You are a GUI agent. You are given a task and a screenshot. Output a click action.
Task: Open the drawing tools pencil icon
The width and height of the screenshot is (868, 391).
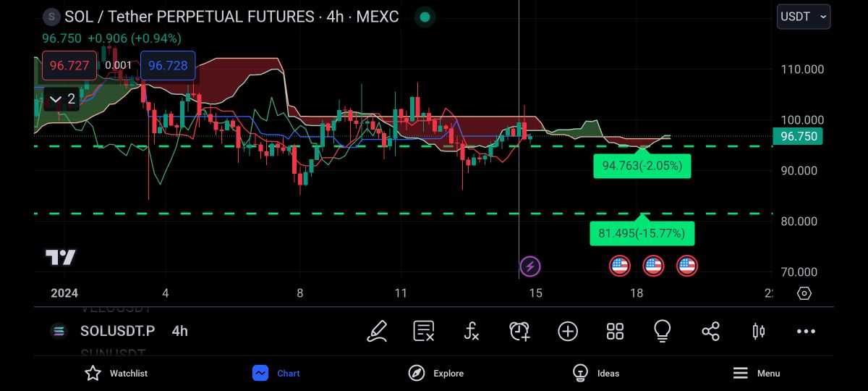(x=377, y=331)
